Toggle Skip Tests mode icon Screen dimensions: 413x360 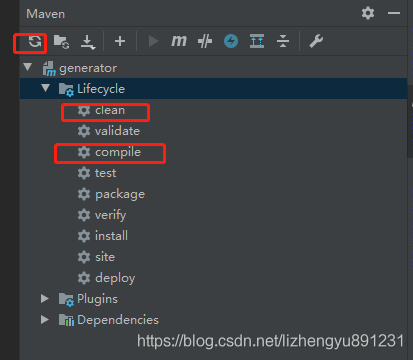(x=205, y=41)
